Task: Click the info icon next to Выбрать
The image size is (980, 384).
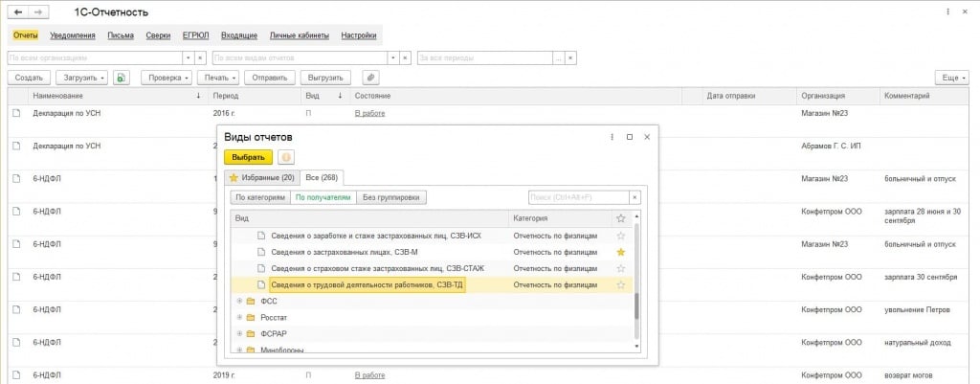Action: (285, 157)
